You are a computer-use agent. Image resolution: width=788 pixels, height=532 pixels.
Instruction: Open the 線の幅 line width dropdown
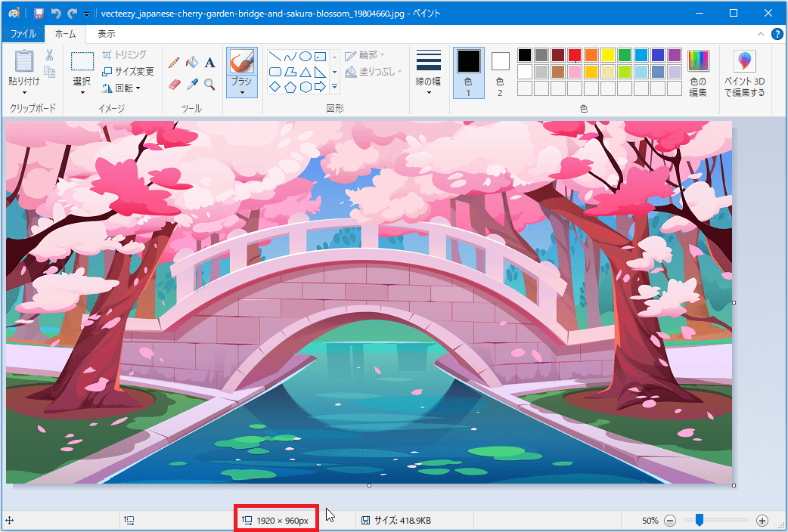coord(429,73)
